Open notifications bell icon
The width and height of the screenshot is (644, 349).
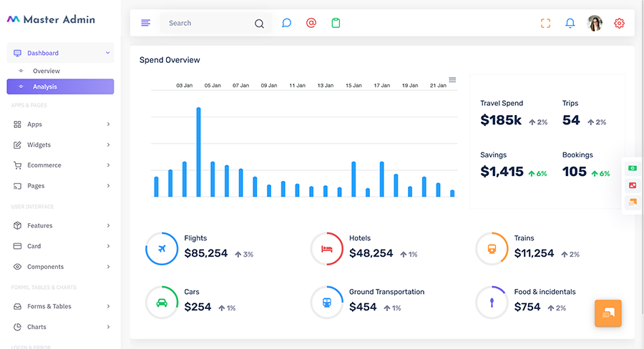[x=570, y=24]
